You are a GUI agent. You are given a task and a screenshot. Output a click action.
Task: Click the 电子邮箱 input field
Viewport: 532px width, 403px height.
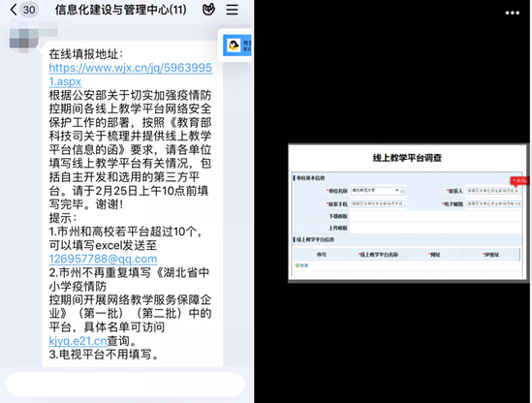pyautogui.click(x=493, y=203)
